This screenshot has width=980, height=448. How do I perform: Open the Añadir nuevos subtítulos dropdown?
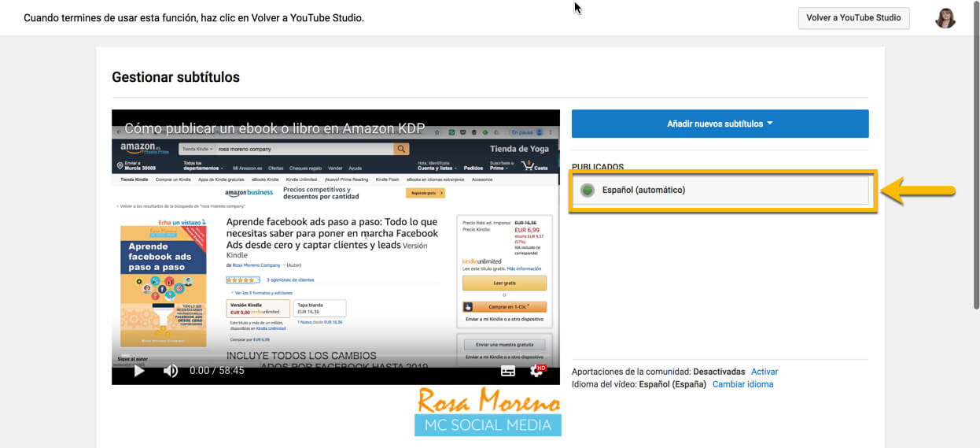(720, 124)
